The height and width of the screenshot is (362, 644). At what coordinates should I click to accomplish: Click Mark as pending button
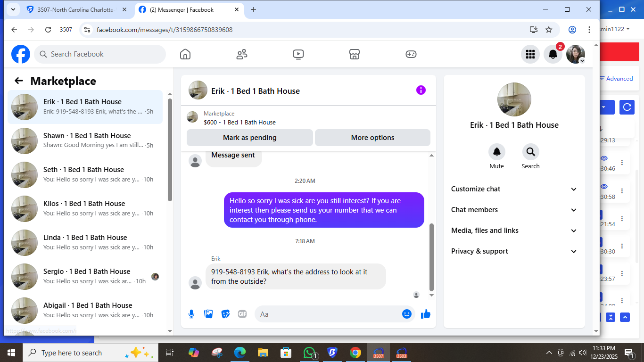(250, 138)
